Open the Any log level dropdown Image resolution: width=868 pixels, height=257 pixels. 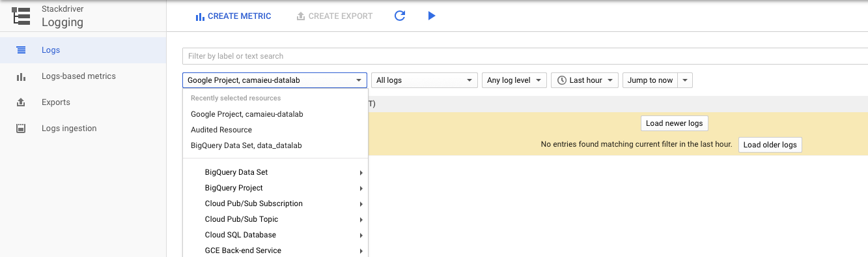[x=514, y=80]
